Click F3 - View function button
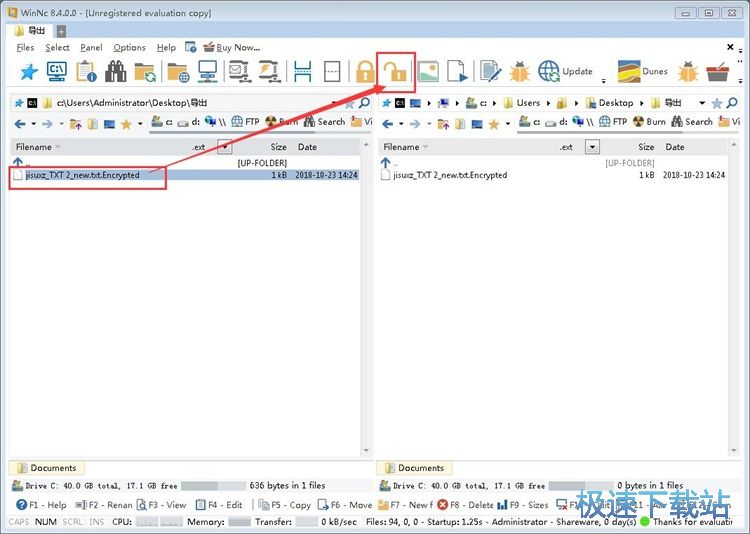This screenshot has width=750, height=534. (162, 505)
